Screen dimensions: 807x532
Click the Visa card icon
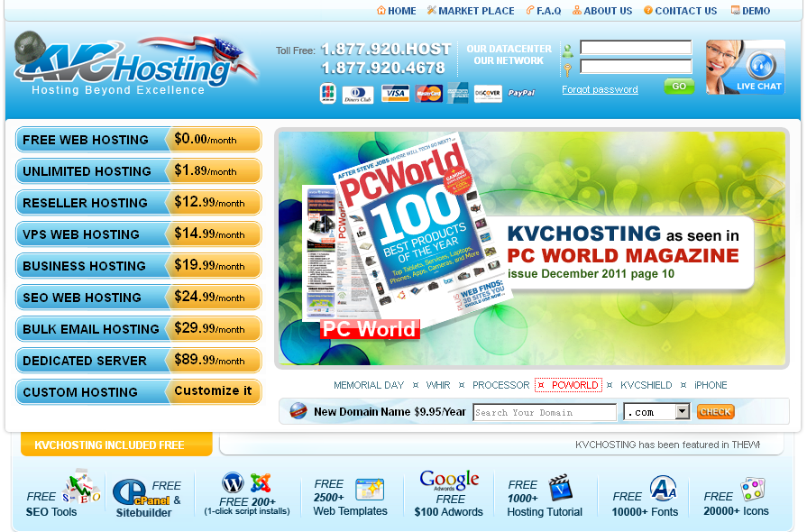click(x=395, y=93)
